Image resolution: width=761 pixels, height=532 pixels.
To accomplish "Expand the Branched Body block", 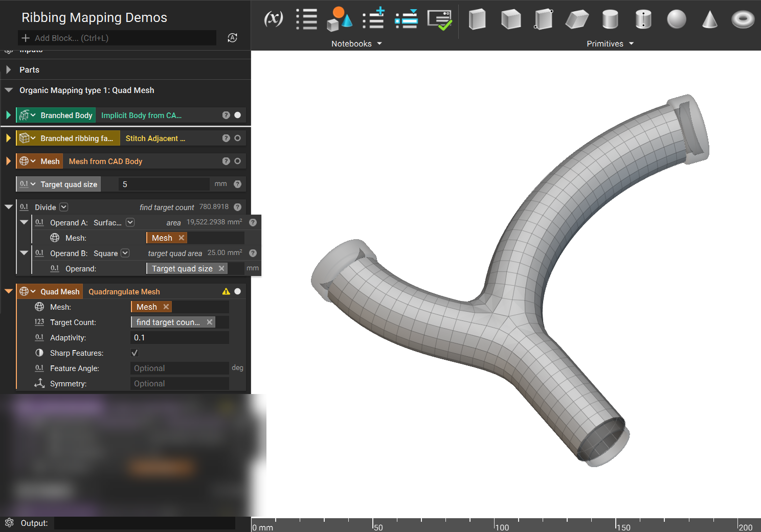I will [8, 115].
